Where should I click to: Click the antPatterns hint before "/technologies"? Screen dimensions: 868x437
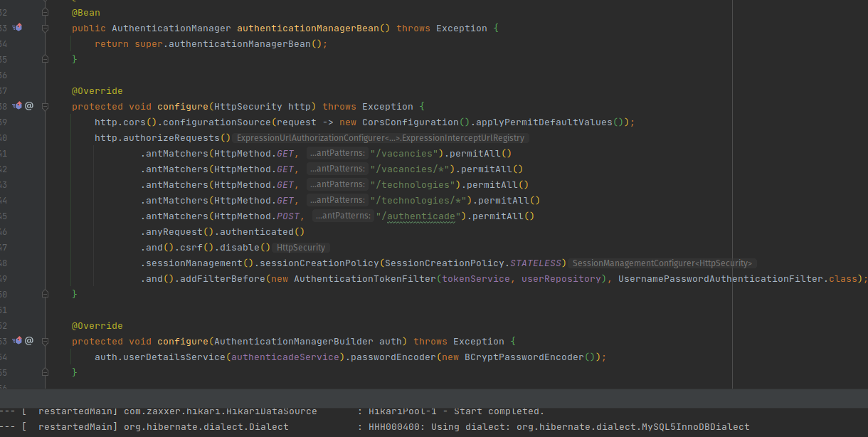(337, 184)
